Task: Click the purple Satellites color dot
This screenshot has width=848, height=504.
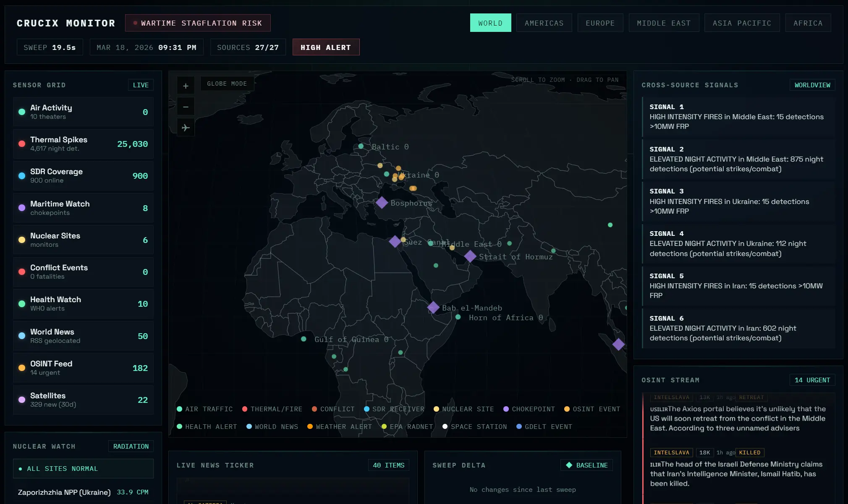Action: tap(21, 400)
